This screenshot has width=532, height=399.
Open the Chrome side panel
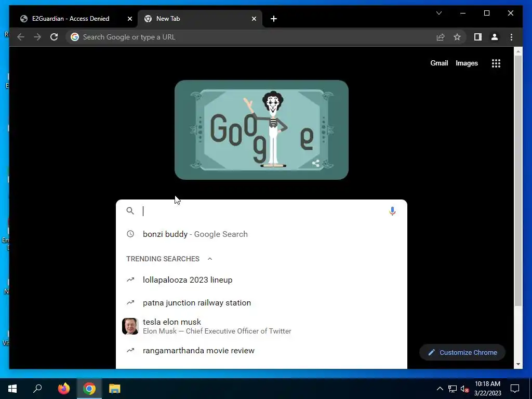click(478, 37)
